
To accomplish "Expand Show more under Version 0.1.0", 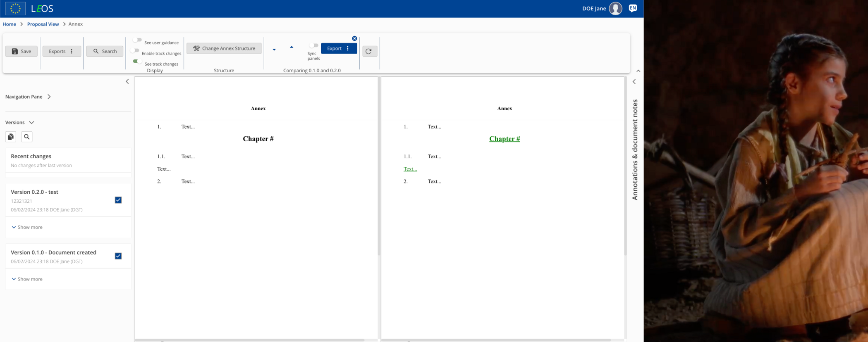I will point(27,279).
